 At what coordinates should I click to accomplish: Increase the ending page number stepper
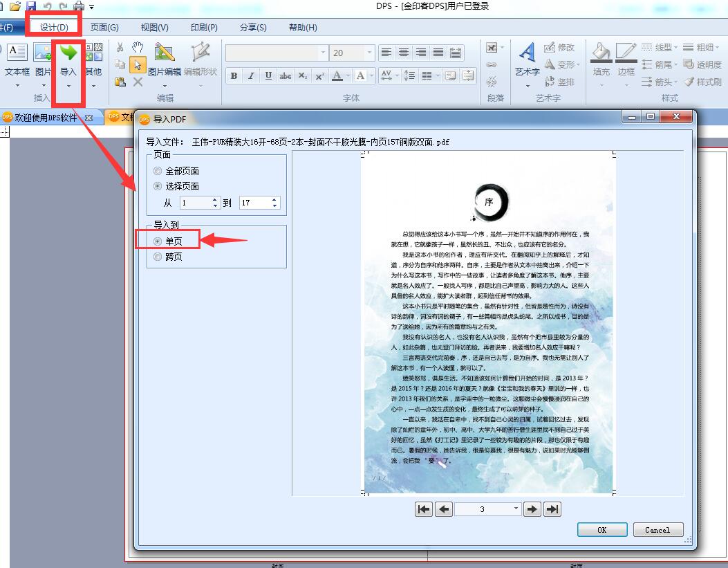[274, 200]
